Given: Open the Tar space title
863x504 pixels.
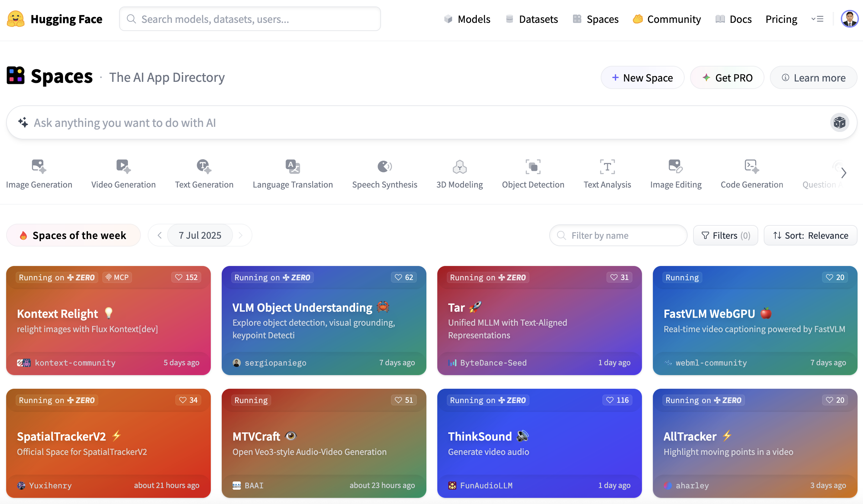Looking at the screenshot, I should pos(456,308).
